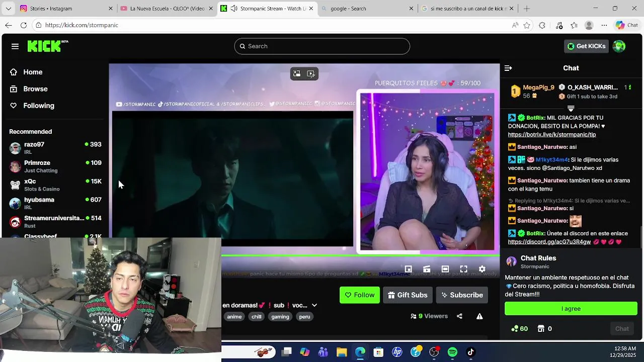
Task: Follow the Stormpanic channel
Action: pyautogui.click(x=360, y=295)
